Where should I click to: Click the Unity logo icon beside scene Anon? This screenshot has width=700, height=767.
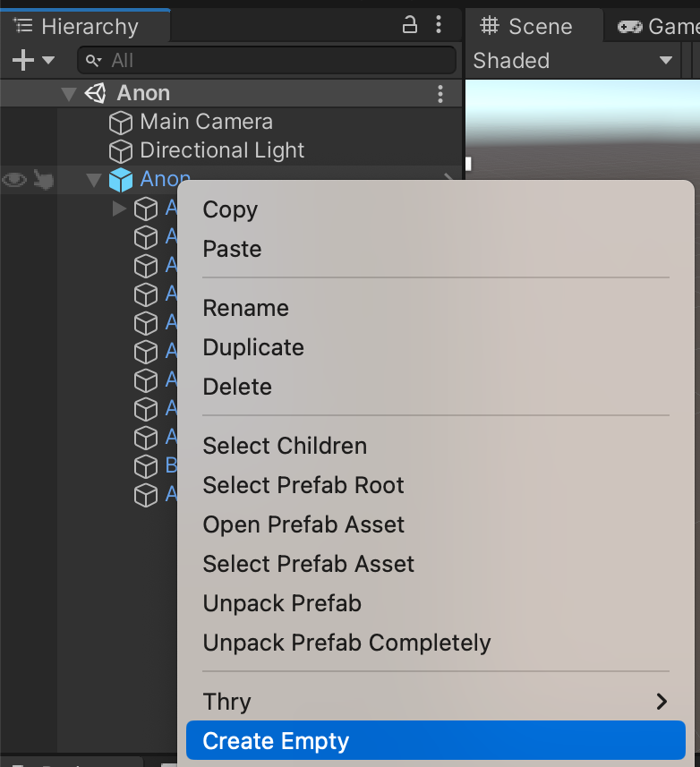coord(95,92)
